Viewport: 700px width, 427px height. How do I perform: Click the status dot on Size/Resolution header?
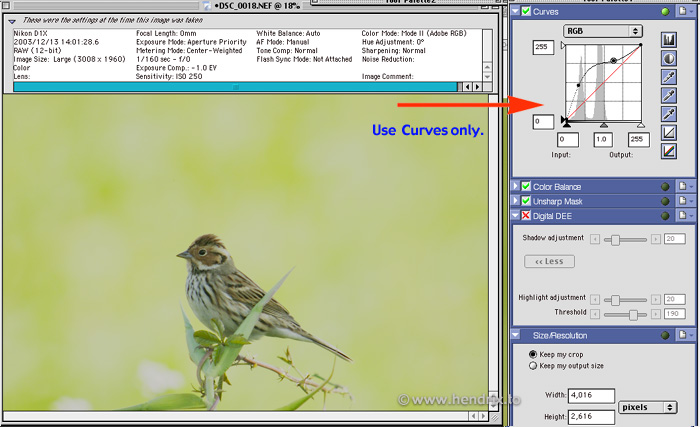coord(665,335)
